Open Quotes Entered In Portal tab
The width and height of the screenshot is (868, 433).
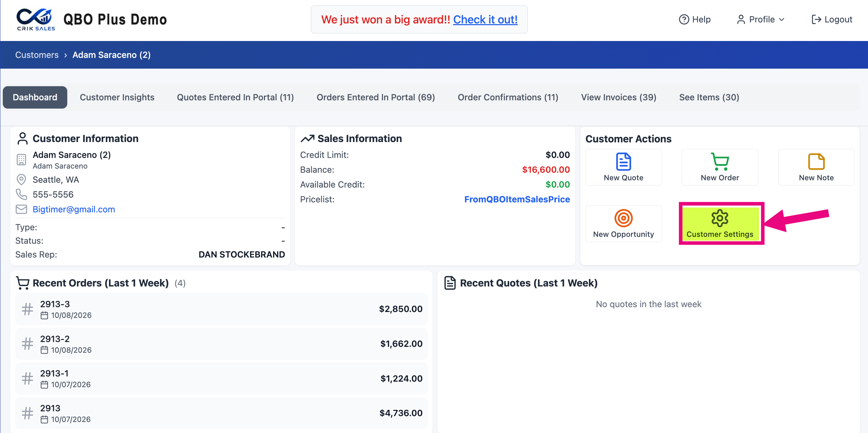coord(235,97)
